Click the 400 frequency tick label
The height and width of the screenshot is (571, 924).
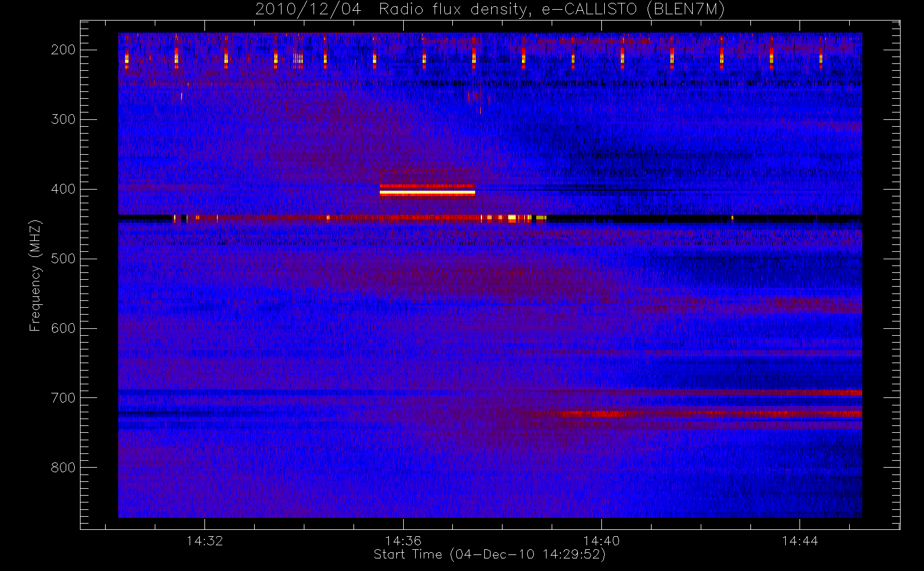[x=63, y=189]
